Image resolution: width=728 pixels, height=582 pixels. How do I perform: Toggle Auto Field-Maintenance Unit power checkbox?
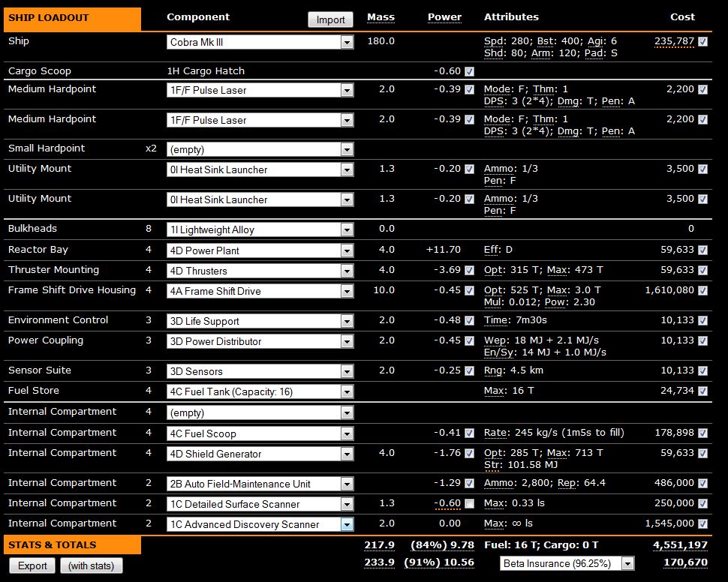469,483
